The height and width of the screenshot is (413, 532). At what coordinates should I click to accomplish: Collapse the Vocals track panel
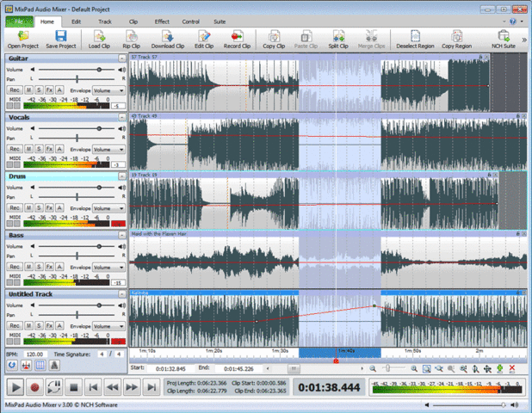121,117
